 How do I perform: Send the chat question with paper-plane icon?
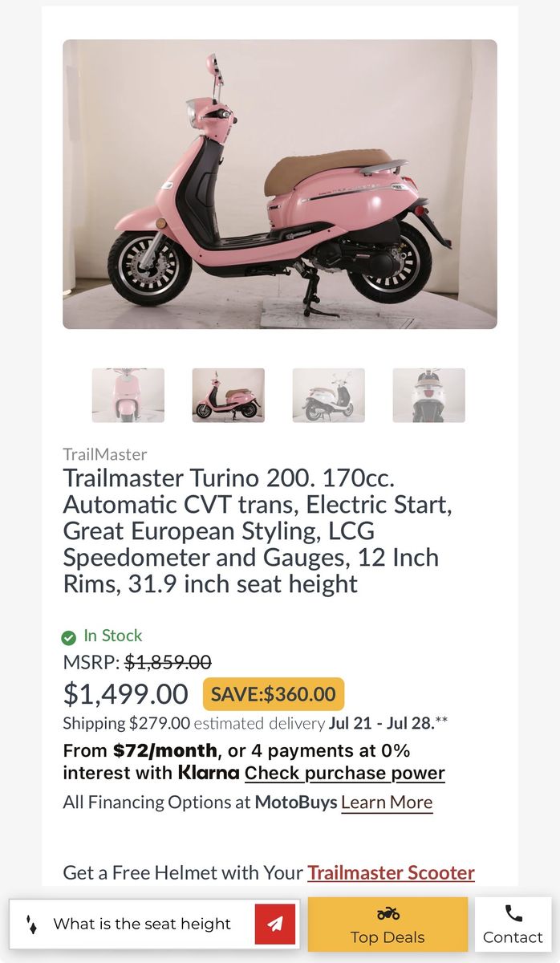pos(275,924)
